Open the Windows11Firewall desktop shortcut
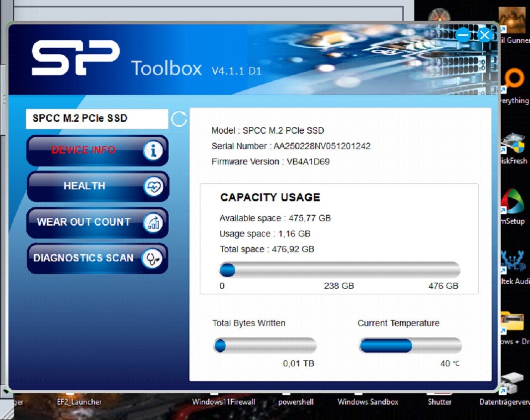The width and height of the screenshot is (530, 420). point(223,402)
